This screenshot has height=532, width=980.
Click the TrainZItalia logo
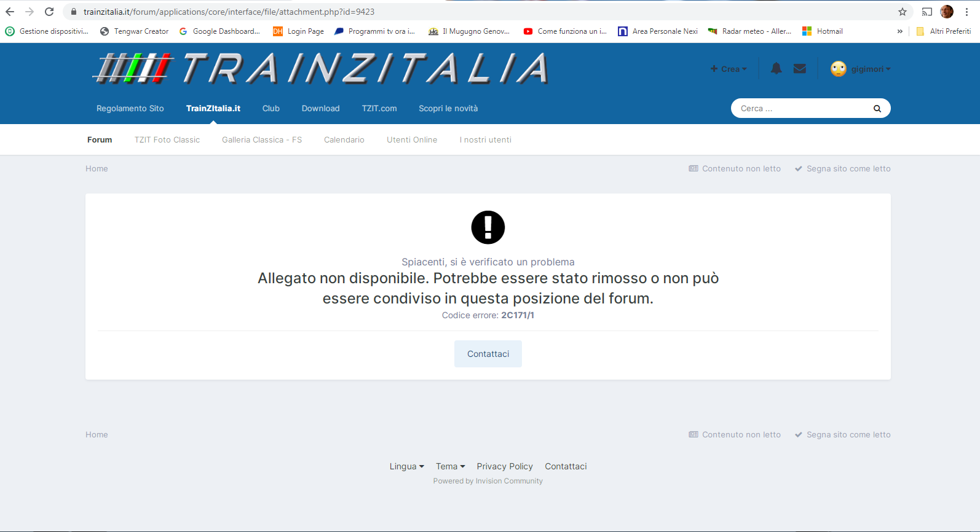point(320,68)
